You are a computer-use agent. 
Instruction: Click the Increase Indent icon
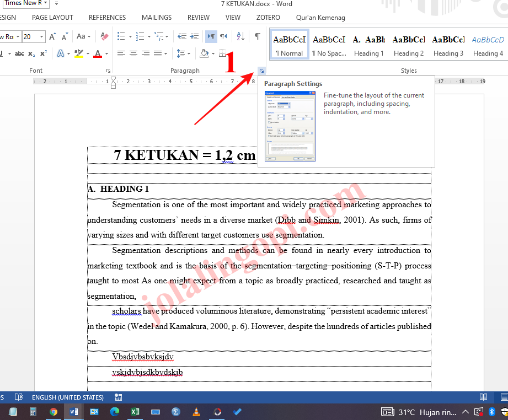click(x=193, y=36)
